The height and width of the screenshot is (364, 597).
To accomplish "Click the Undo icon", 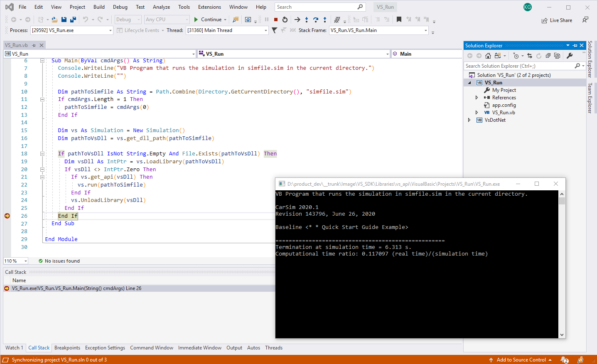I will click(x=86, y=20).
